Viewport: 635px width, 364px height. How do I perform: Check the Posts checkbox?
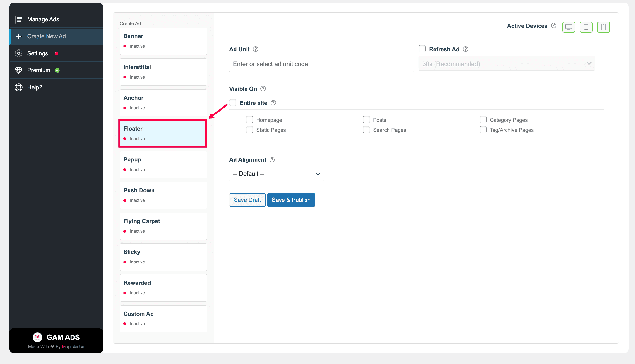(366, 120)
